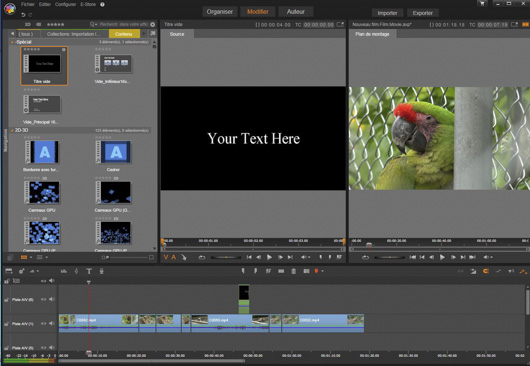Toggle loop playback in timeline player
Viewport: 530px width, 366px height.
point(365,257)
